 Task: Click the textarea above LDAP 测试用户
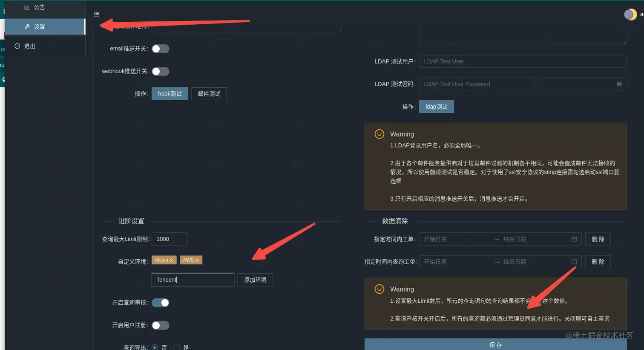coord(523,36)
